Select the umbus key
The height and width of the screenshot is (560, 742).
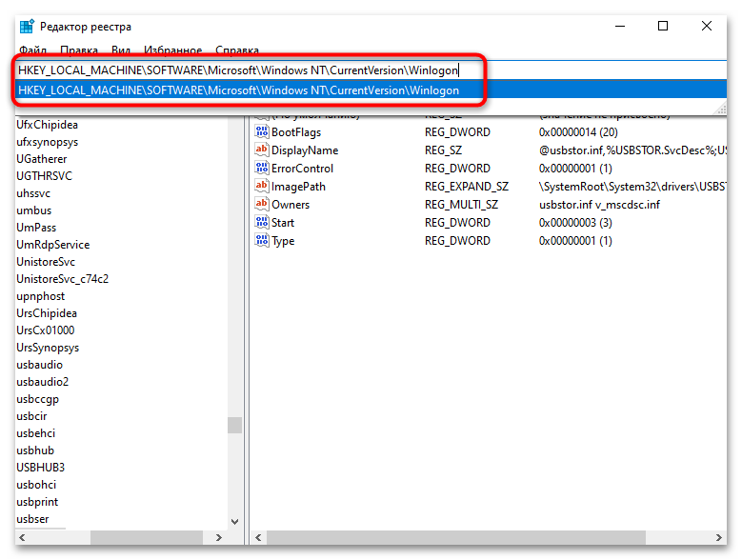click(x=34, y=210)
